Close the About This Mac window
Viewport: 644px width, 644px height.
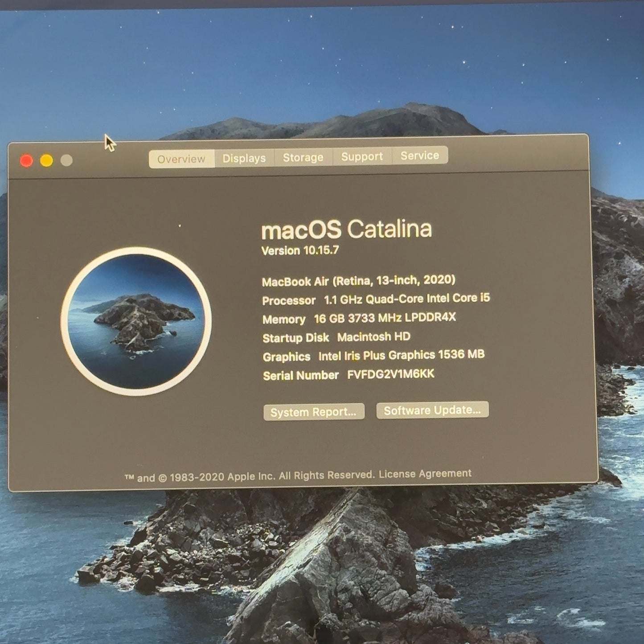tap(26, 160)
